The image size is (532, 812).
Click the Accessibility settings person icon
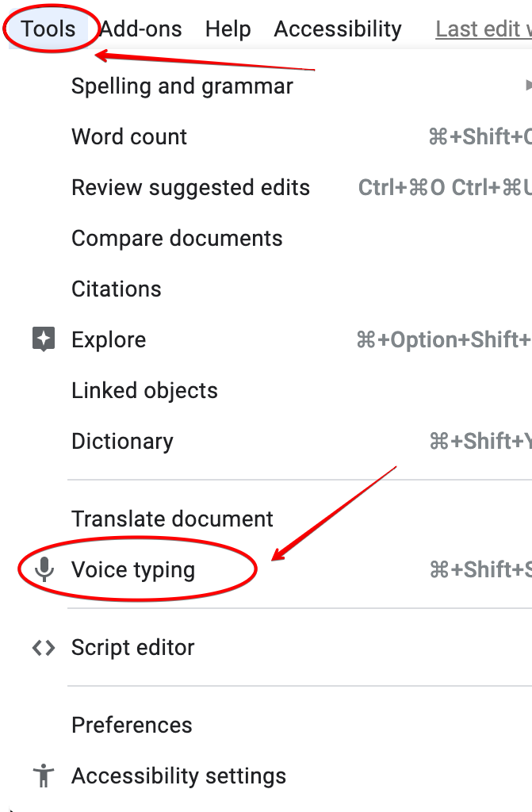44,776
